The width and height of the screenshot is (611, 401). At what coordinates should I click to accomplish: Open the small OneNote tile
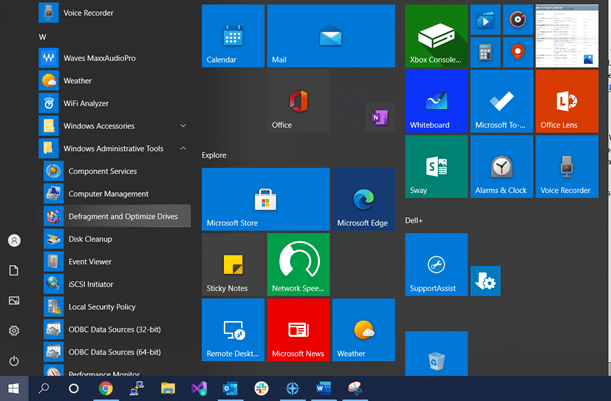pos(380,117)
